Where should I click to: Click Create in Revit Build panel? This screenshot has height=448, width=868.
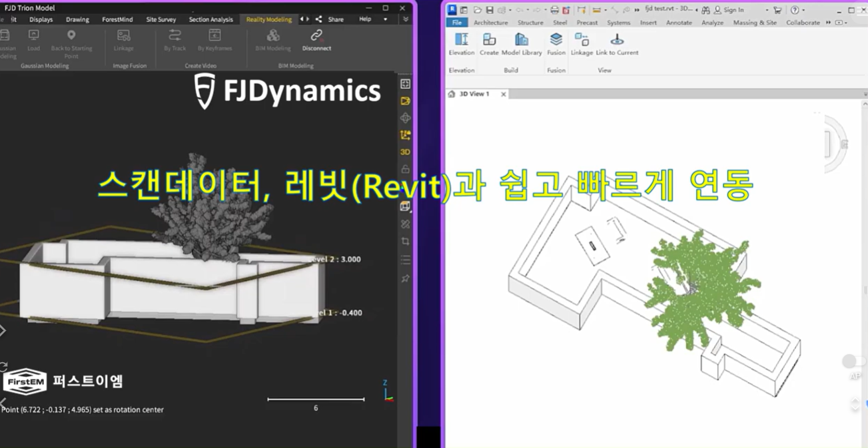[489, 44]
